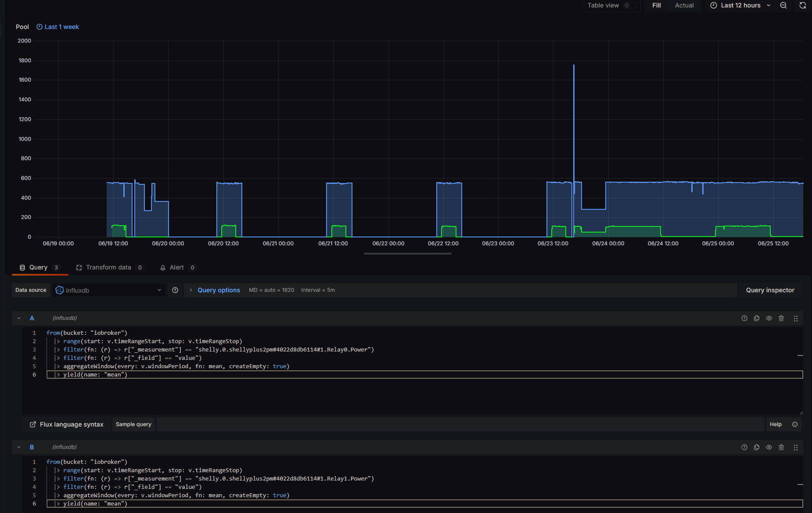Click the Help button for query A

(776, 424)
